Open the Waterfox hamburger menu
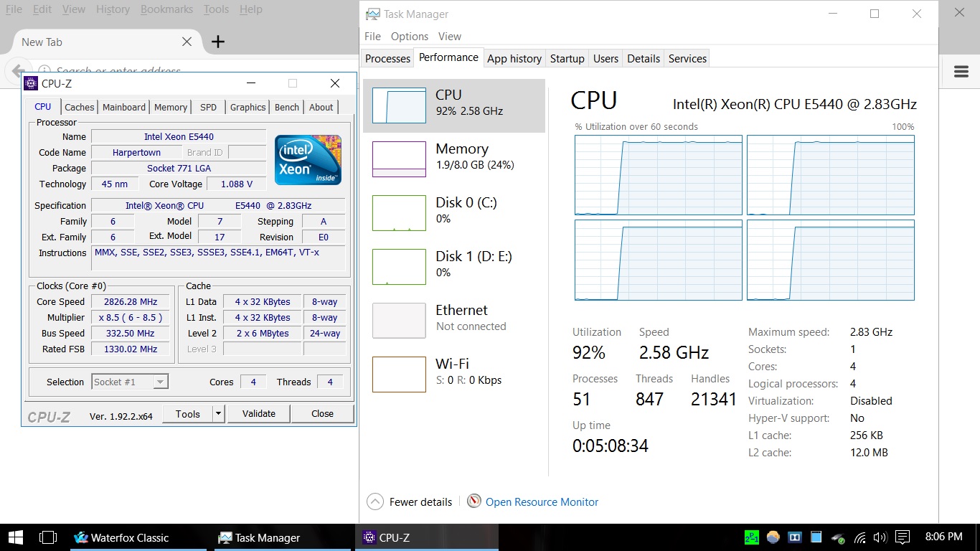 [x=961, y=71]
